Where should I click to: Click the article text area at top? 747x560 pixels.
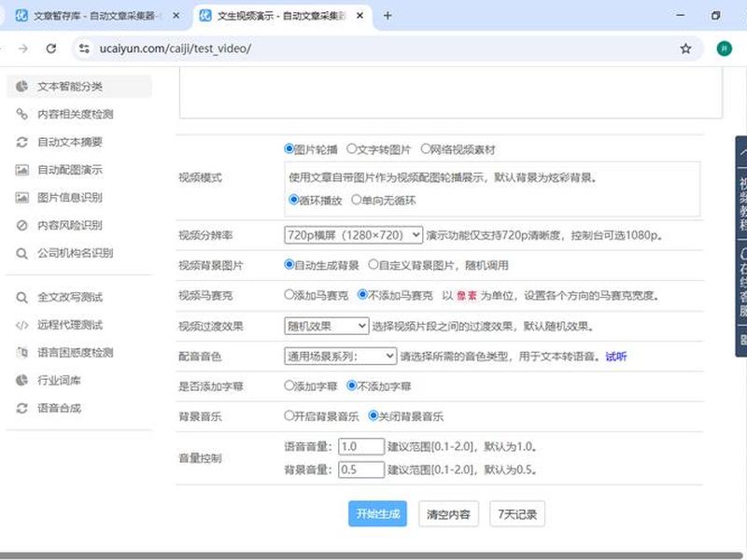[451, 92]
